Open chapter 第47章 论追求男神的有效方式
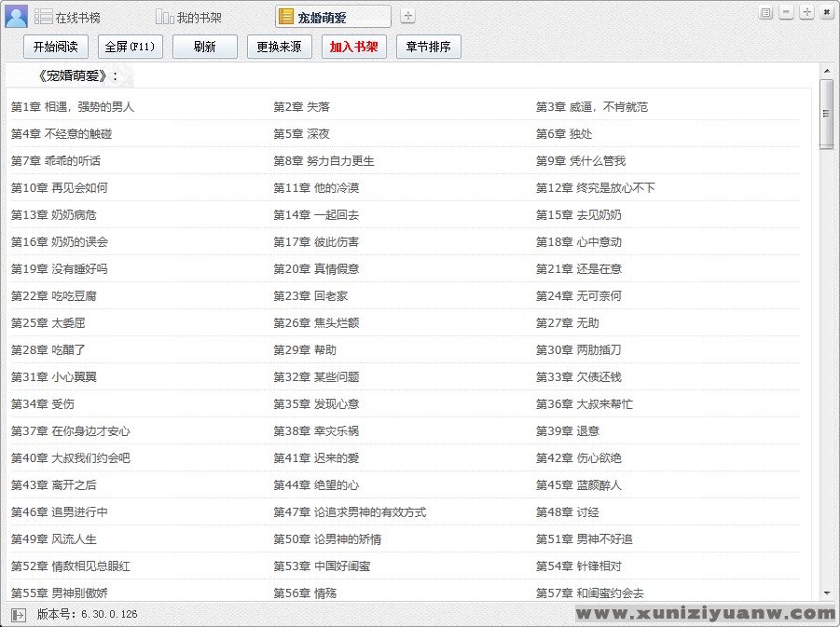Image resolution: width=840 pixels, height=627 pixels. point(350,512)
